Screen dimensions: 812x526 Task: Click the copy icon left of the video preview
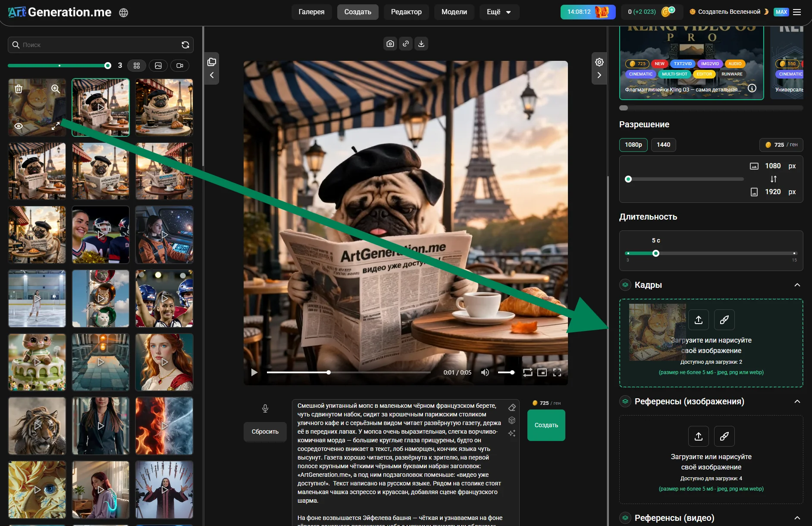pyautogui.click(x=212, y=62)
